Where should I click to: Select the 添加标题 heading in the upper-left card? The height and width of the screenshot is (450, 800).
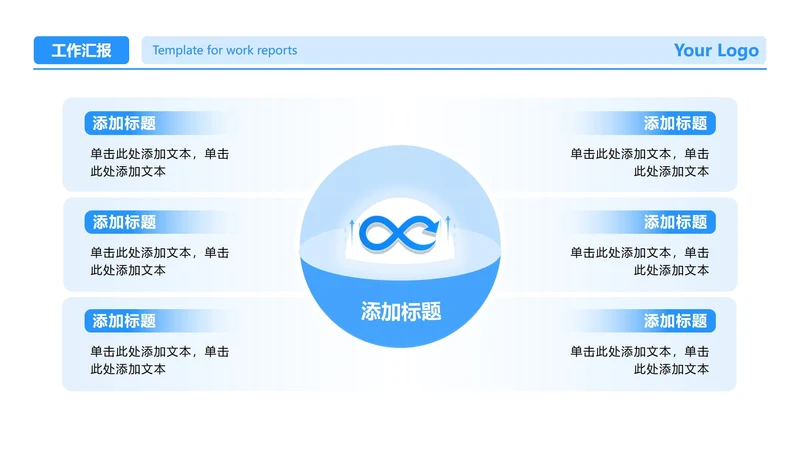point(124,123)
